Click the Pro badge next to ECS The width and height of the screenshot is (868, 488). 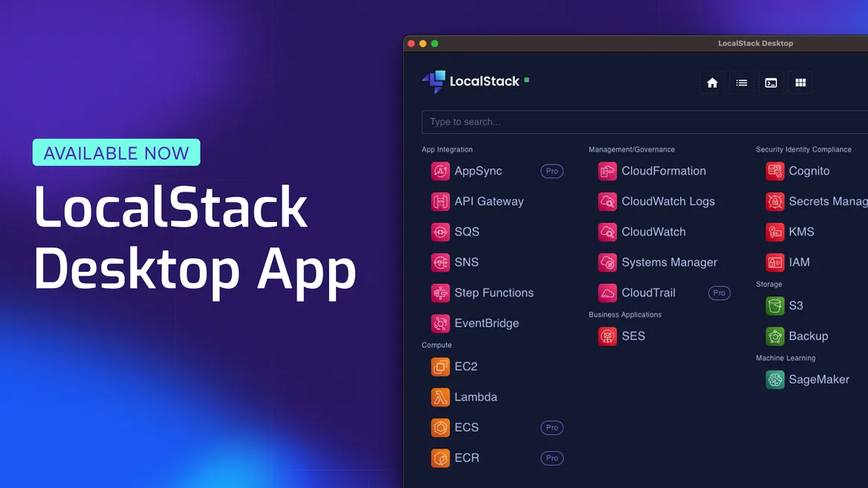click(x=551, y=428)
